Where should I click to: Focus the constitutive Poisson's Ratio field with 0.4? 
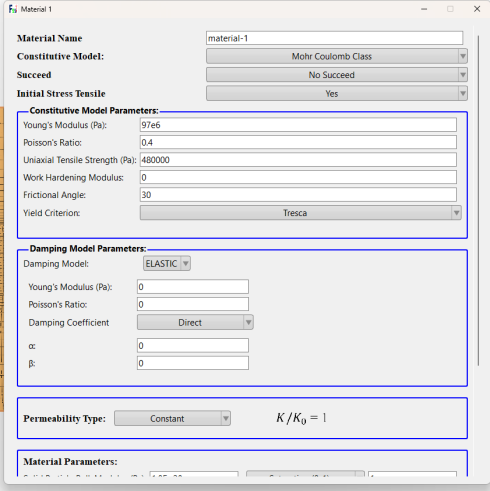pos(298,142)
